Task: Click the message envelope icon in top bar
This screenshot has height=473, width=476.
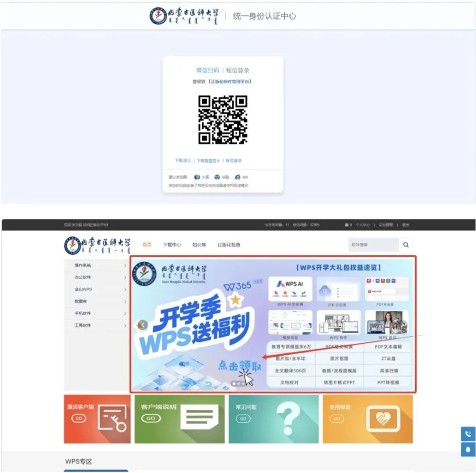Action: (346, 225)
